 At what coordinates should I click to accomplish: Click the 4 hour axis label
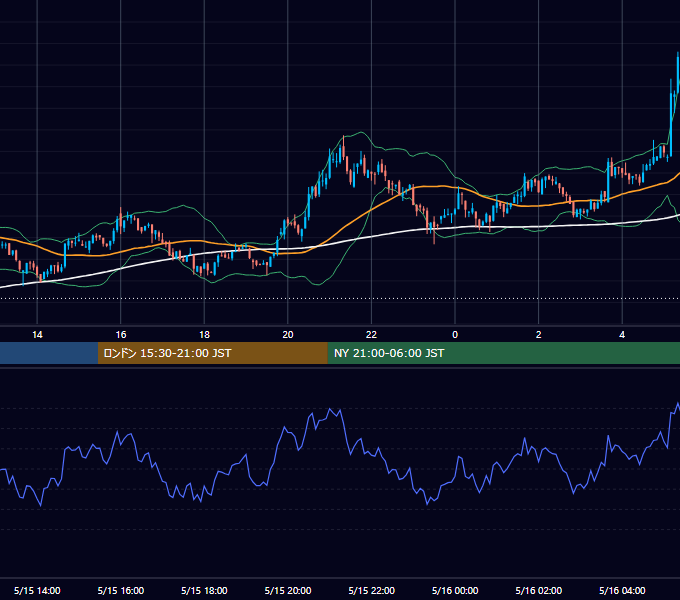622,335
